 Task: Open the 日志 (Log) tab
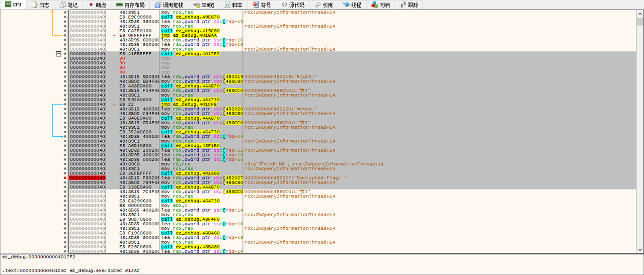[40, 5]
